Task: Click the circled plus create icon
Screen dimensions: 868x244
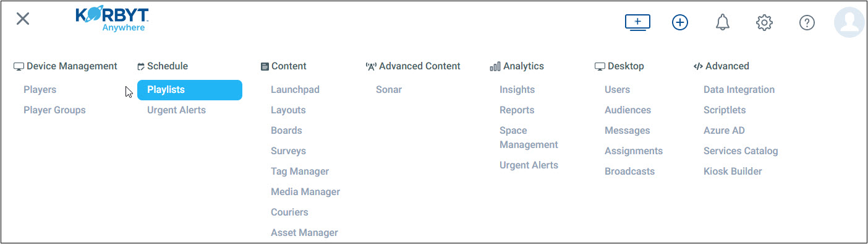Action: 680,23
